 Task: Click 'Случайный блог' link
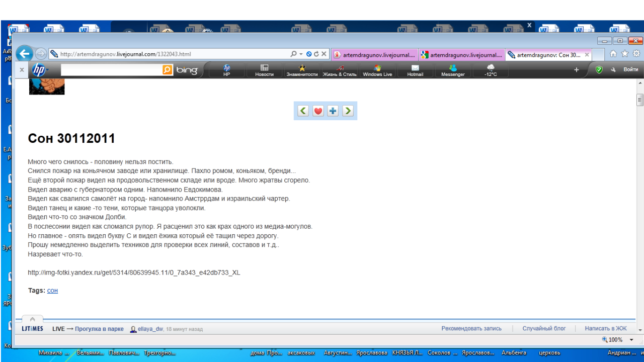[x=544, y=329]
